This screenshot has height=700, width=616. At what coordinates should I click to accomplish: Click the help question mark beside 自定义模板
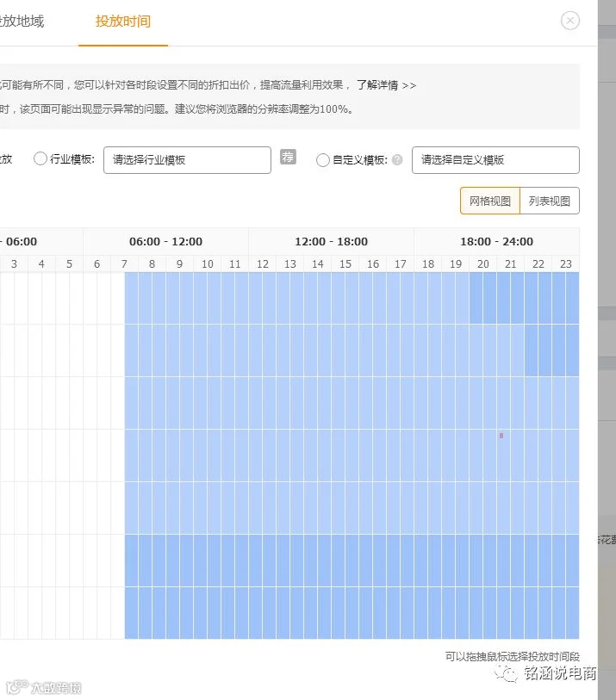coord(397,160)
